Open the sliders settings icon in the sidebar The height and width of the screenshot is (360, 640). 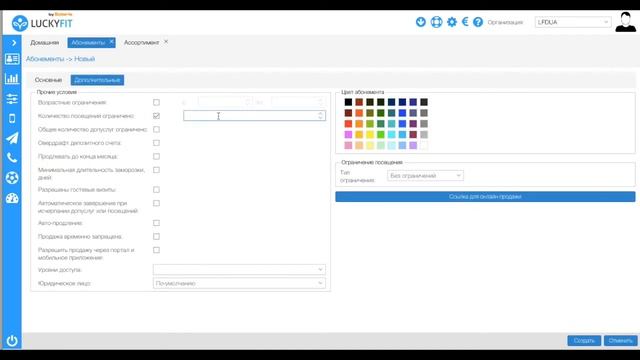(x=12, y=98)
